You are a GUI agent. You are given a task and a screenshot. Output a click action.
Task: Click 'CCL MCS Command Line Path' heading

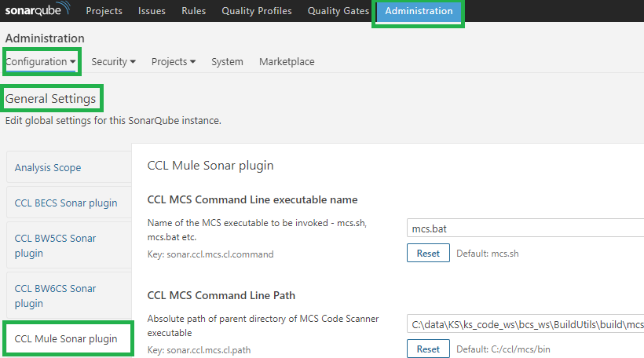pyautogui.click(x=221, y=295)
